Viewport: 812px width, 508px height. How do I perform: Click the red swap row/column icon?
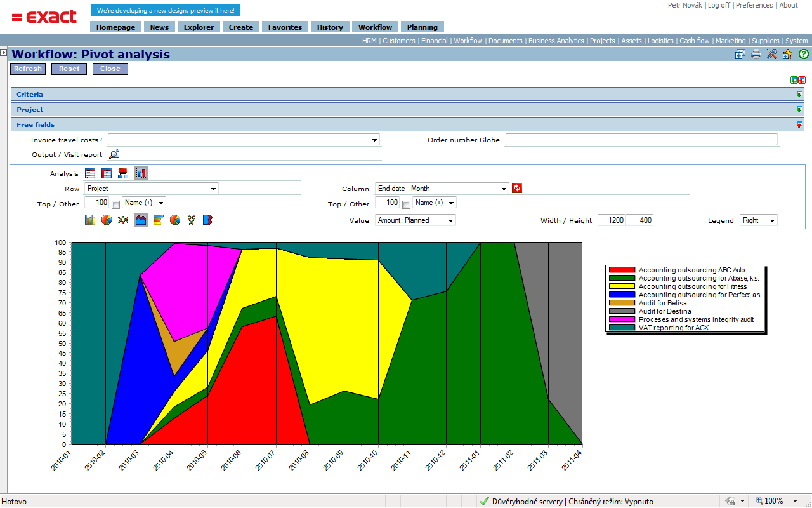coord(517,188)
